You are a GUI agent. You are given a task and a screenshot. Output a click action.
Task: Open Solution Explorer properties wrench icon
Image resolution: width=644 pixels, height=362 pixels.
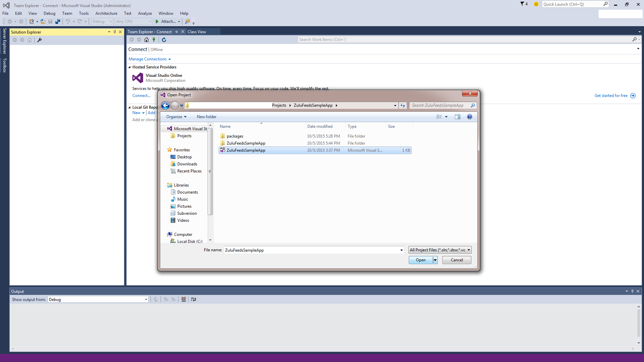click(x=39, y=40)
